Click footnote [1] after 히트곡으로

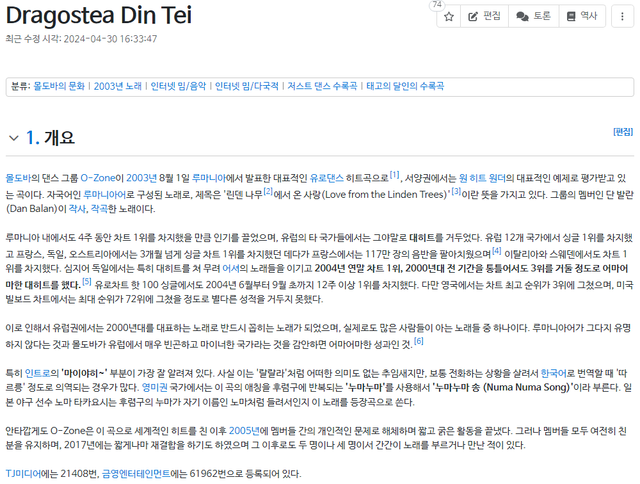click(394, 175)
